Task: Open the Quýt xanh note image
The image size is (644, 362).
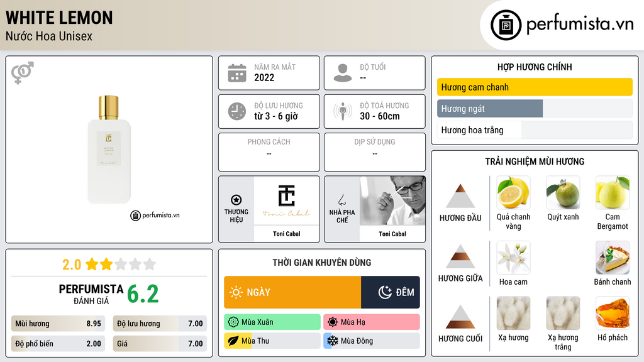Action: pos(563,192)
